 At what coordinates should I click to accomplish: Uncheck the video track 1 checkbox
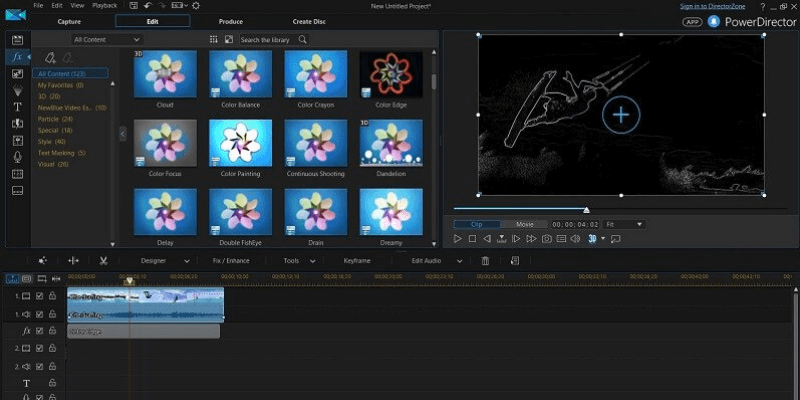pyautogui.click(x=39, y=297)
